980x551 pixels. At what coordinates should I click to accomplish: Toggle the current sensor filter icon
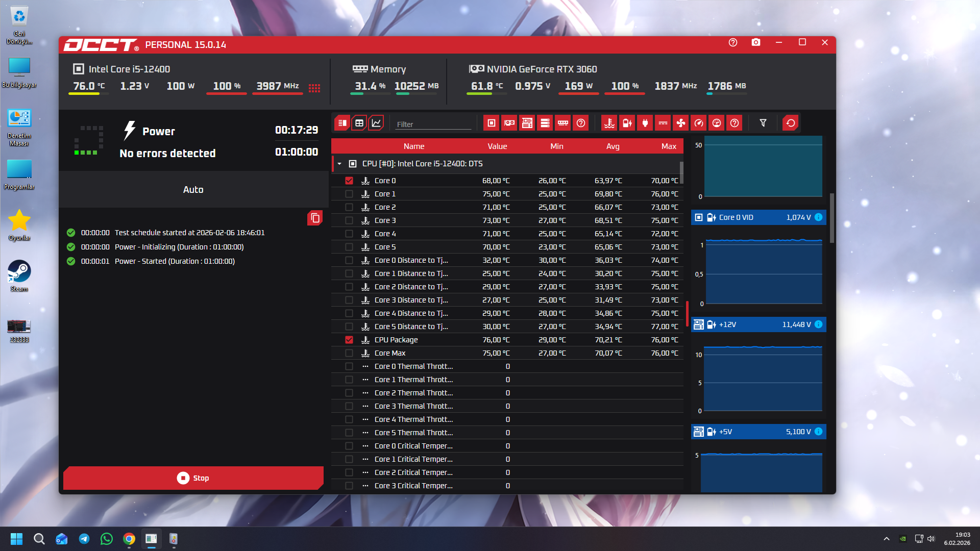663,123
